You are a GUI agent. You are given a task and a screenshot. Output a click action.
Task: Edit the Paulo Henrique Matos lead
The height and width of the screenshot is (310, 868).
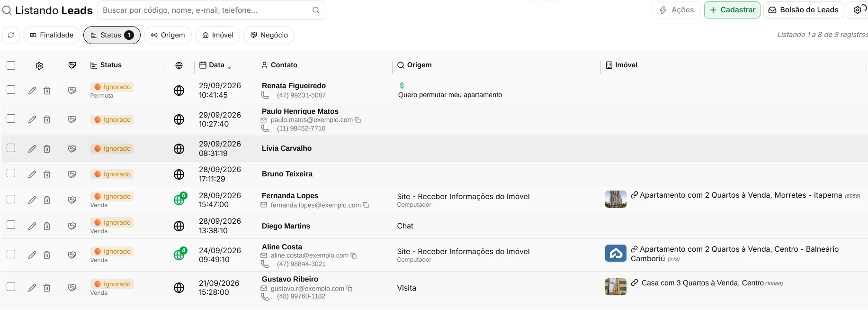tap(32, 119)
